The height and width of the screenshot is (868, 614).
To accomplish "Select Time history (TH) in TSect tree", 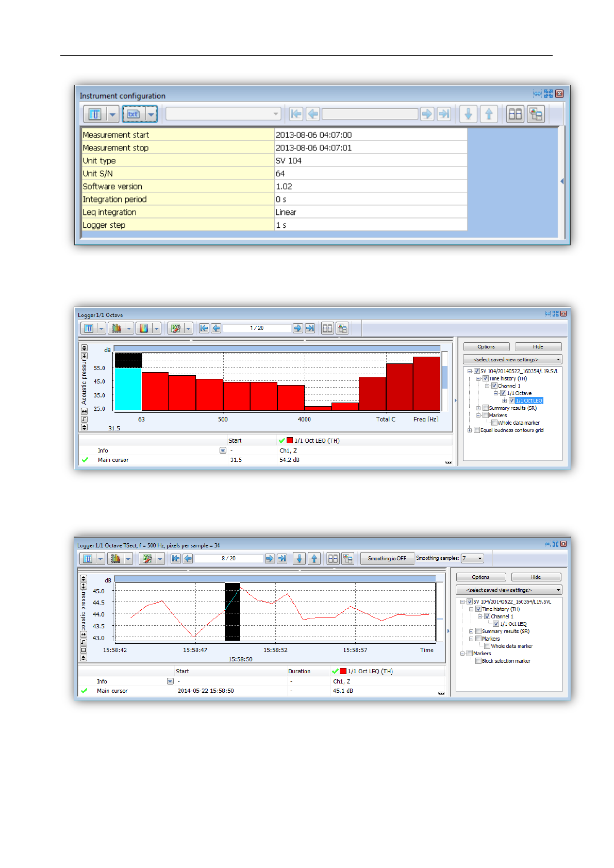I will coord(501,609).
